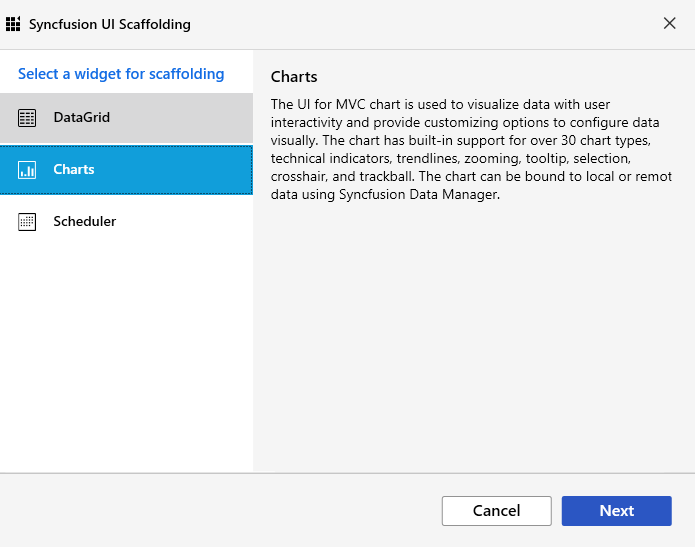Click 'technical indicators, trendlines' description line
Viewport: 695px width, 547px height.
click(x=365, y=159)
